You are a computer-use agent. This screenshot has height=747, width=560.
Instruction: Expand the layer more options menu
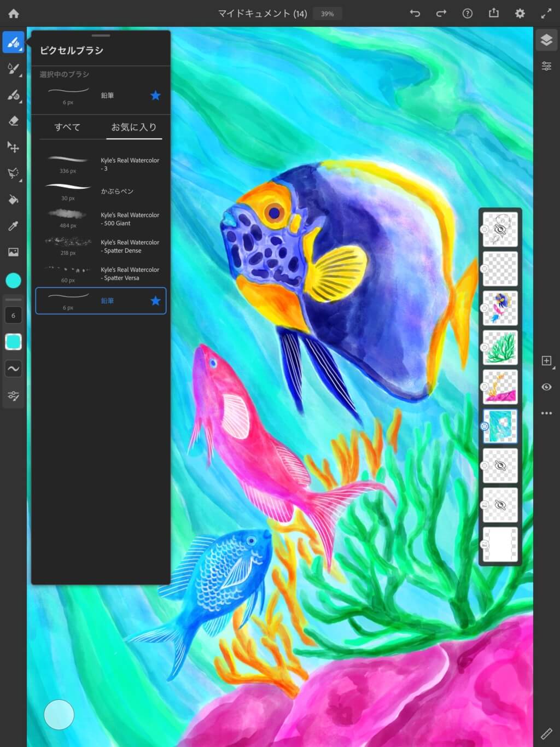coord(546,413)
